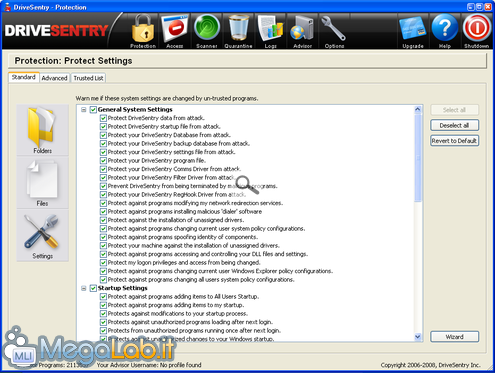Screen dimensions: 495x373
Task: Click the Deselect all button
Action: point(454,125)
